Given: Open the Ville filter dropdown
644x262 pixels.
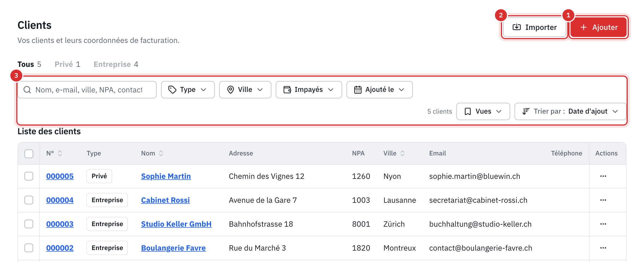Looking at the screenshot, I should pyautogui.click(x=245, y=90).
